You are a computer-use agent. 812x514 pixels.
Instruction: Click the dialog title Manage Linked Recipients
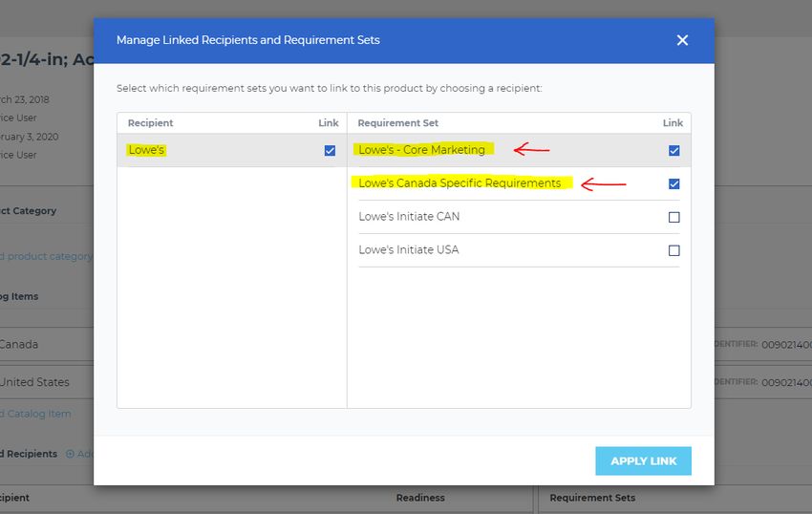pyautogui.click(x=248, y=40)
